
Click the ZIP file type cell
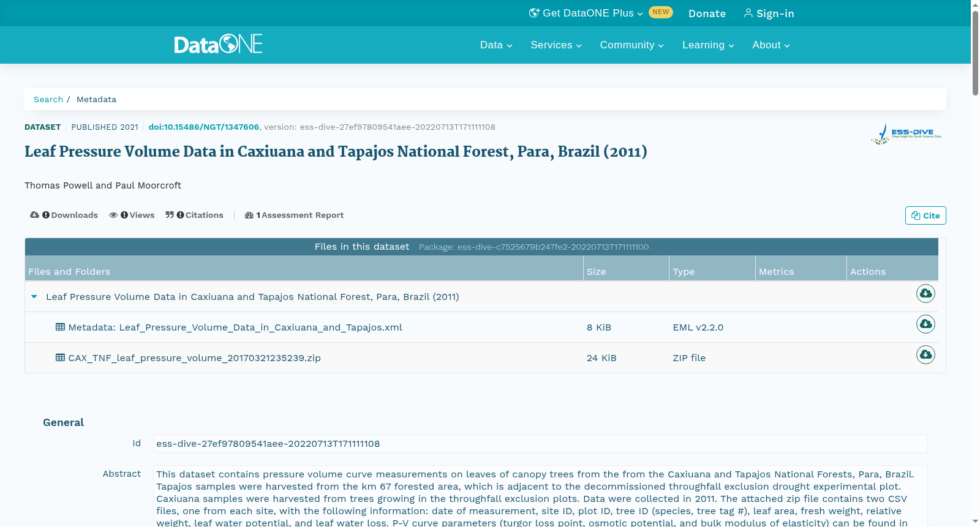click(x=689, y=358)
